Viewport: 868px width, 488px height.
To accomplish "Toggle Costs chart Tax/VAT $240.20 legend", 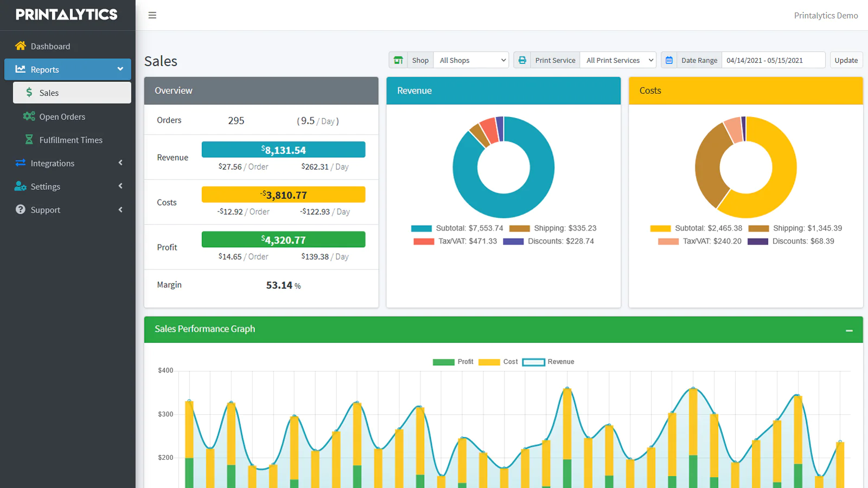I will (x=700, y=241).
